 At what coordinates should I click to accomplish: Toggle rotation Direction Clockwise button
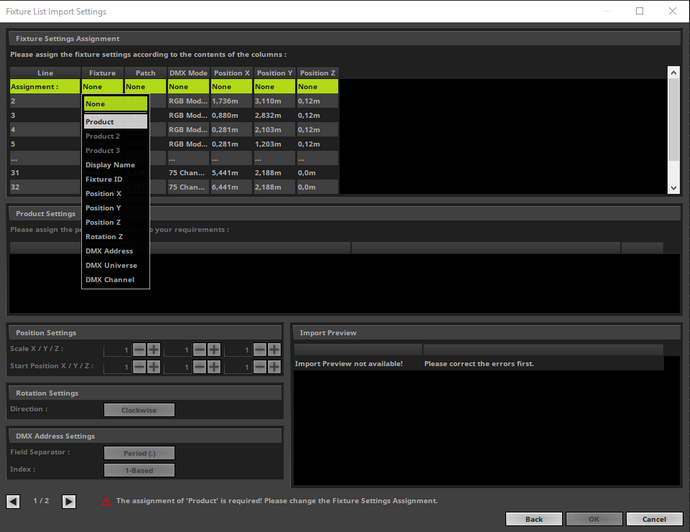click(139, 410)
